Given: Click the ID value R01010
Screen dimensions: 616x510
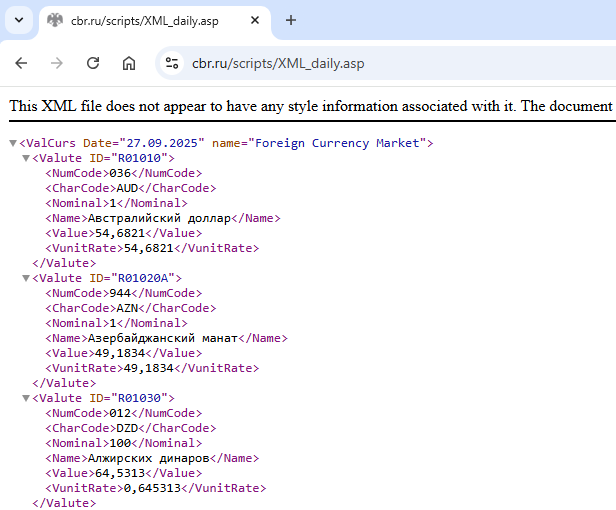Looking at the screenshot, I should point(139,158).
